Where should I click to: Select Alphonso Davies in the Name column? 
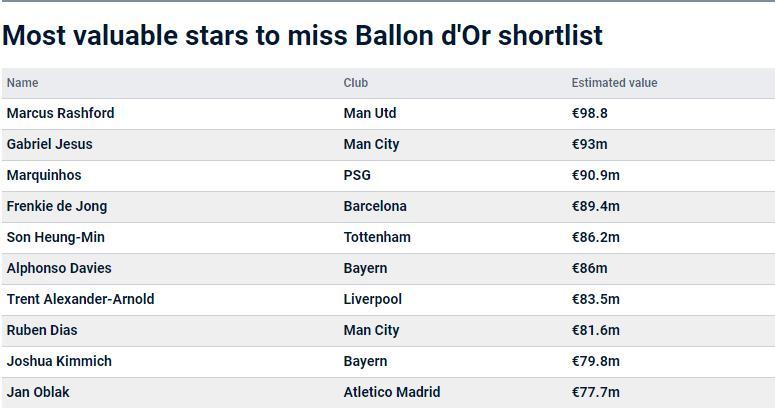pos(59,268)
